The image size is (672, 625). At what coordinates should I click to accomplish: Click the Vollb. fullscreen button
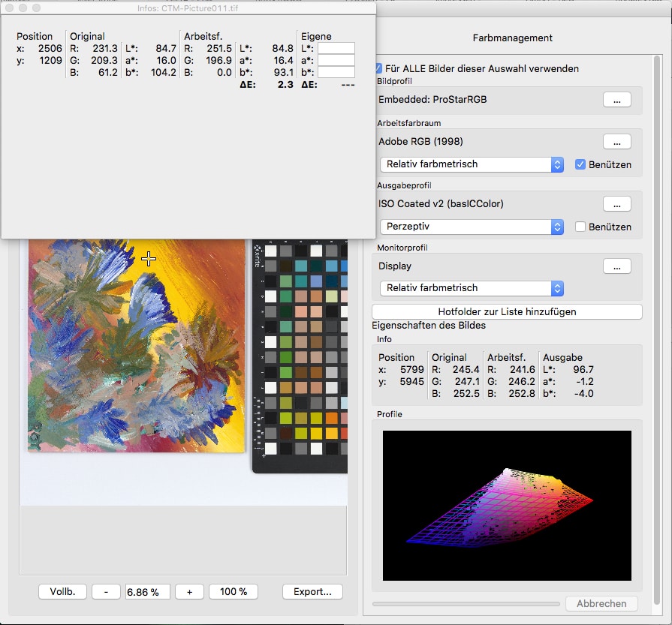point(62,591)
